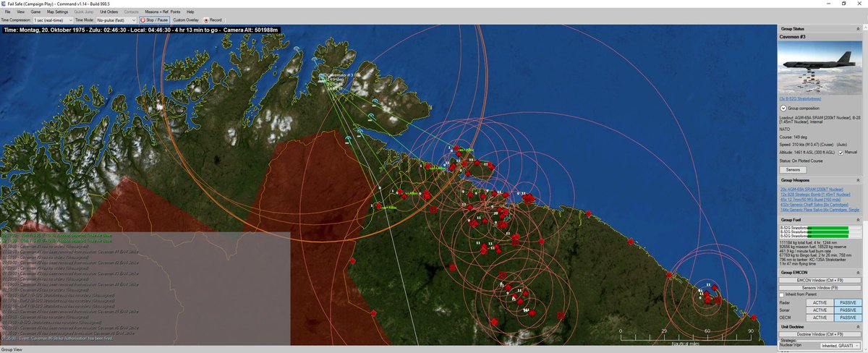Expand the Group composition chevron
The width and height of the screenshot is (868, 353).
tap(783, 108)
